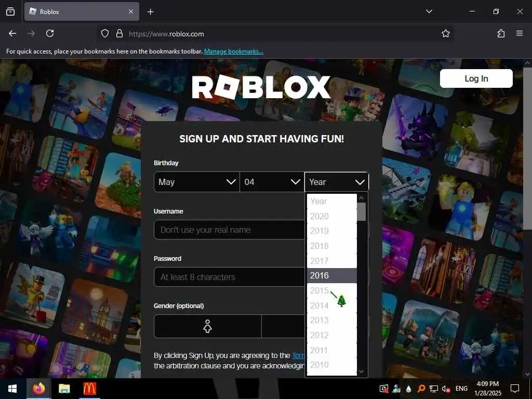Select the Year placeholder option
This screenshot has width=532, height=399.
[x=332, y=201]
